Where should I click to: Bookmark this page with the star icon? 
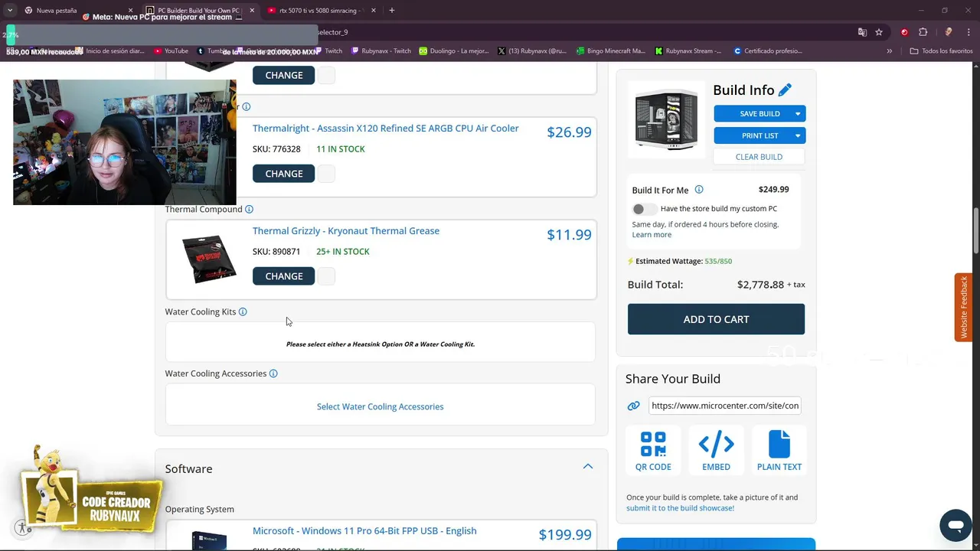(879, 32)
